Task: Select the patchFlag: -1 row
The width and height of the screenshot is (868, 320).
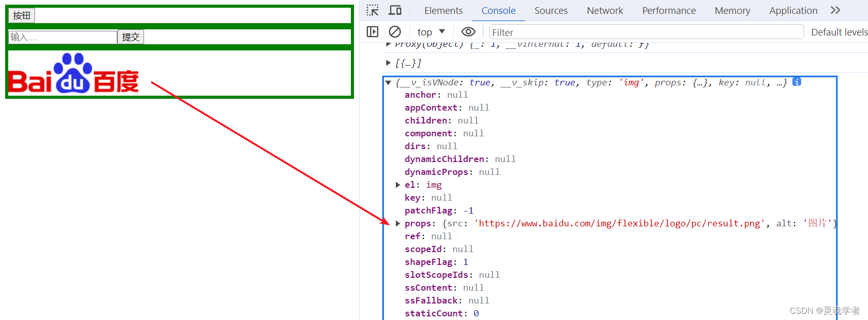Action: point(439,210)
